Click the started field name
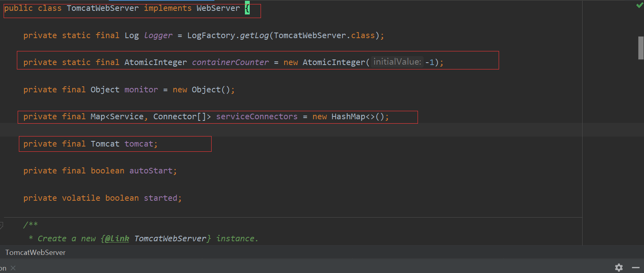This screenshot has height=273, width=644. pos(161,198)
